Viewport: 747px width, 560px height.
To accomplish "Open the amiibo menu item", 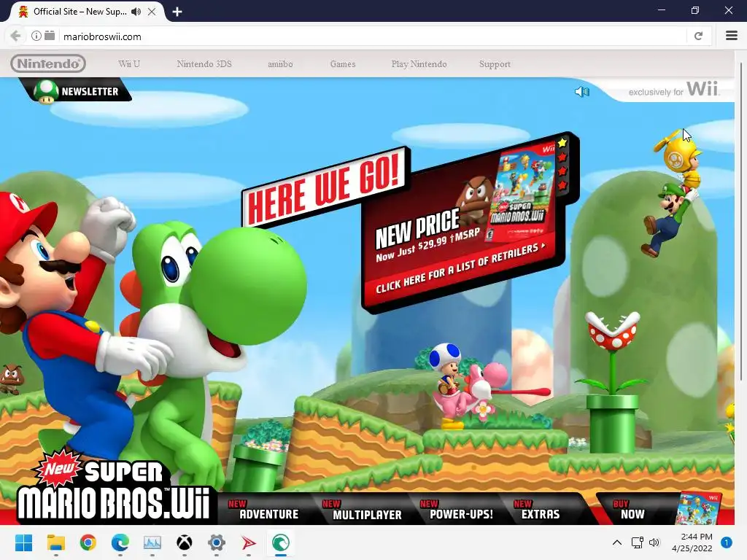I will (280, 64).
